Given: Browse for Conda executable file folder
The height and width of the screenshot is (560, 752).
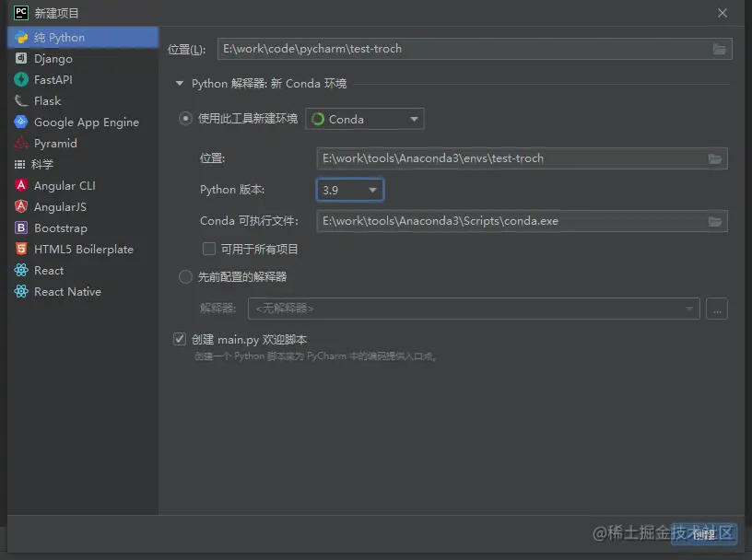Looking at the screenshot, I should tap(714, 221).
